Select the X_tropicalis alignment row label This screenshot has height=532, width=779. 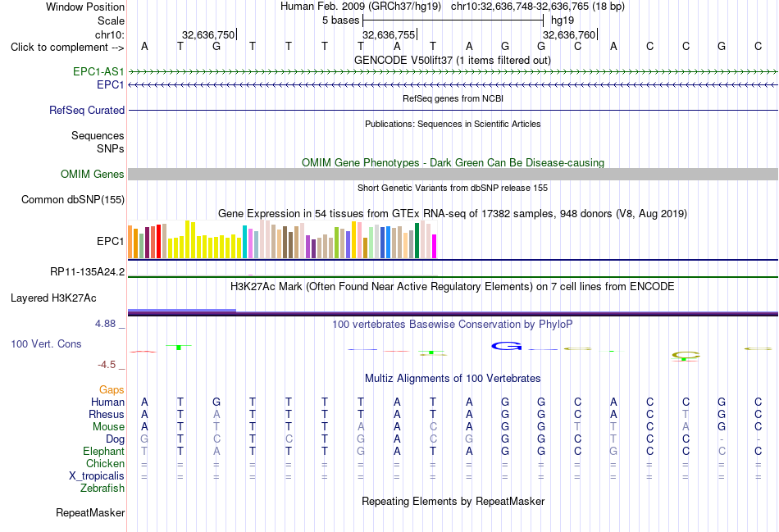97,476
